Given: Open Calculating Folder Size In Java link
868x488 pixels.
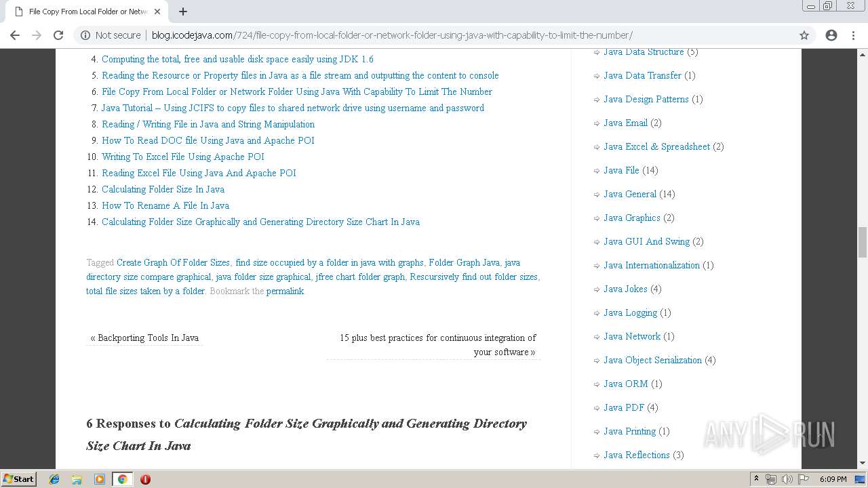Looking at the screenshot, I should [x=163, y=190].
